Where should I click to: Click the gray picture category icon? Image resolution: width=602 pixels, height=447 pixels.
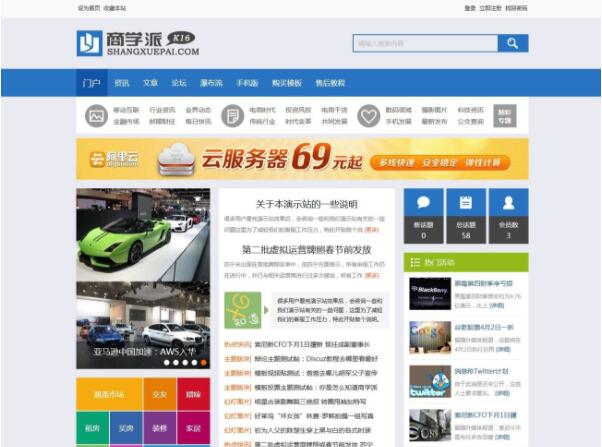[x=96, y=116]
